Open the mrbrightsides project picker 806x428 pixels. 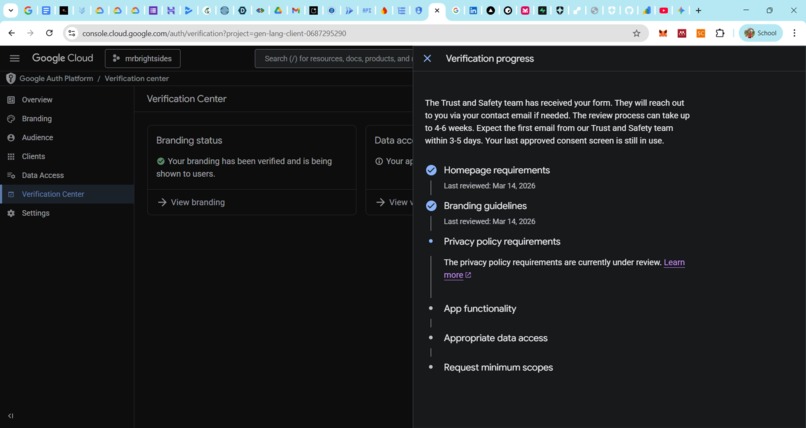[142, 59]
